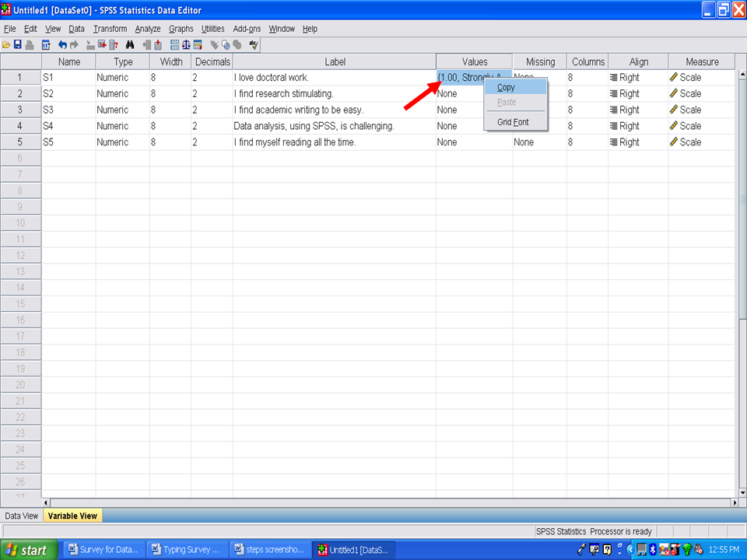Screen dimensions: 747x560
Task: Switch to the Data View tab
Action: tap(21, 516)
